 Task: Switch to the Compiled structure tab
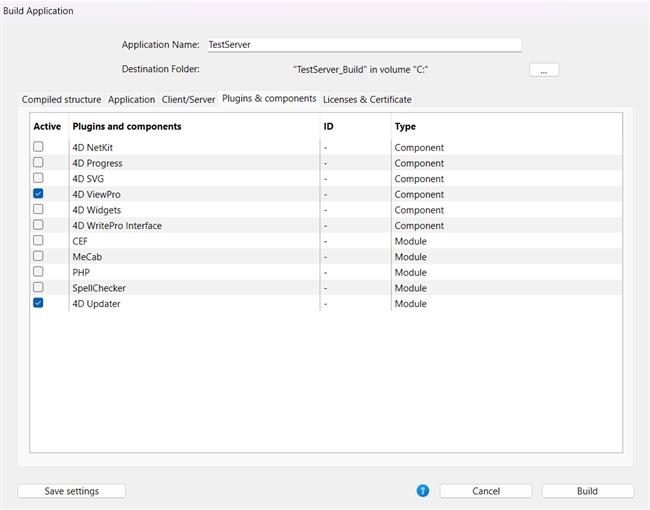61,100
